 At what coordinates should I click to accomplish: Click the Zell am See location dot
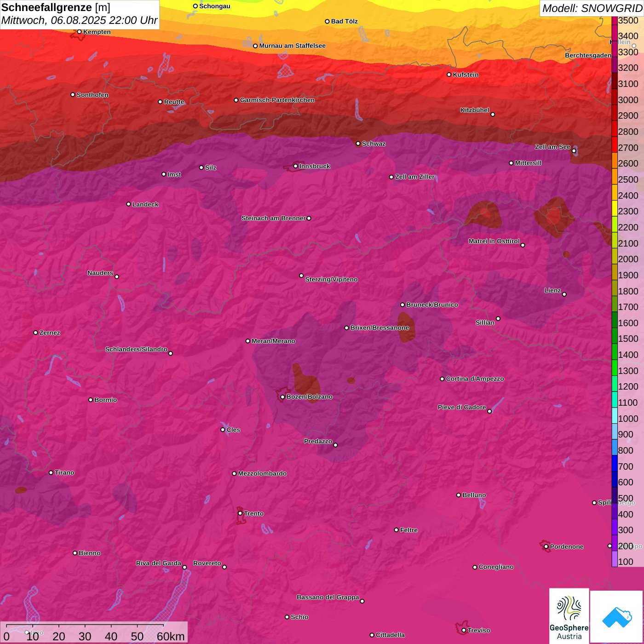point(574,151)
